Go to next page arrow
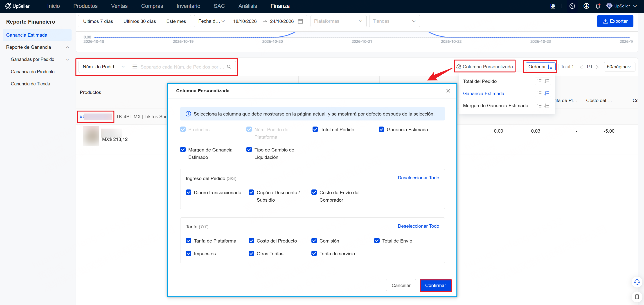The image size is (644, 305). pyautogui.click(x=597, y=67)
